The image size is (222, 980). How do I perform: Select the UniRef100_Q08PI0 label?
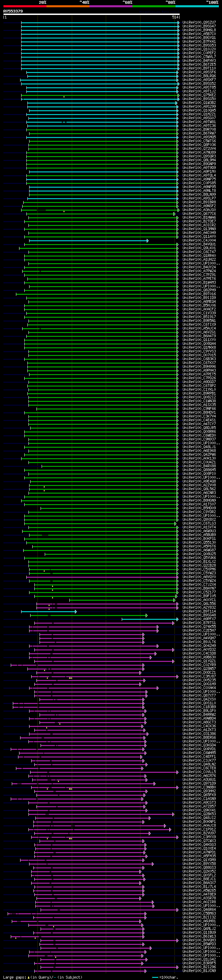[199, 473]
